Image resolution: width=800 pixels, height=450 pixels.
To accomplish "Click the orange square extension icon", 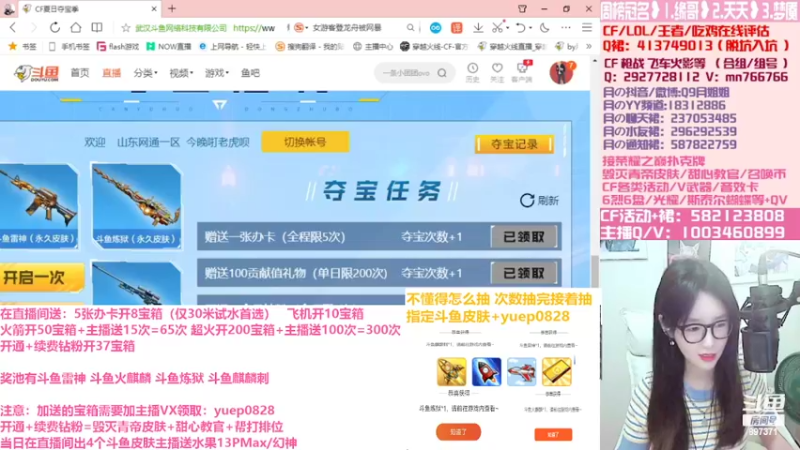I will 457,28.
